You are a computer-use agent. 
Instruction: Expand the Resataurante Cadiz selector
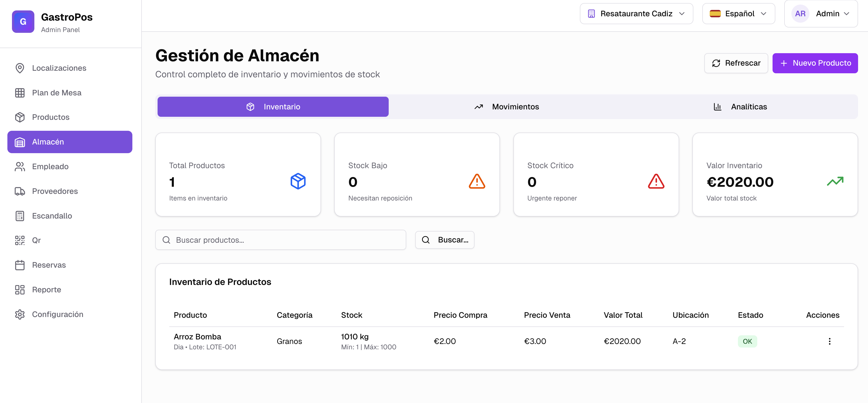point(636,14)
